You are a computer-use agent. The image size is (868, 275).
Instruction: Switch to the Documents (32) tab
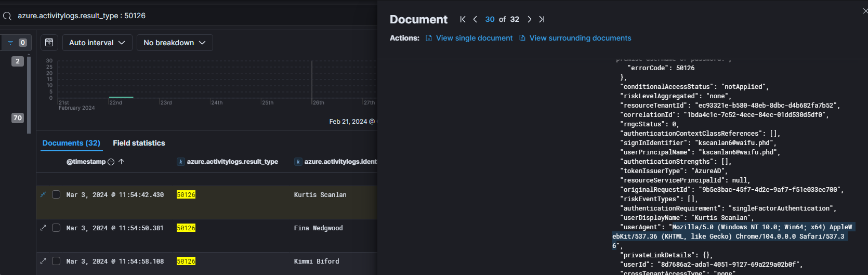pos(71,143)
